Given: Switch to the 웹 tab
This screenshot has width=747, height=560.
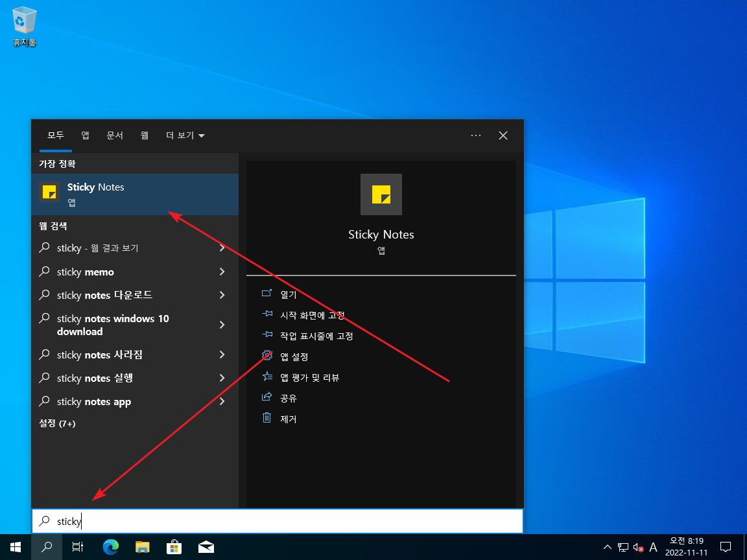Looking at the screenshot, I should [145, 135].
